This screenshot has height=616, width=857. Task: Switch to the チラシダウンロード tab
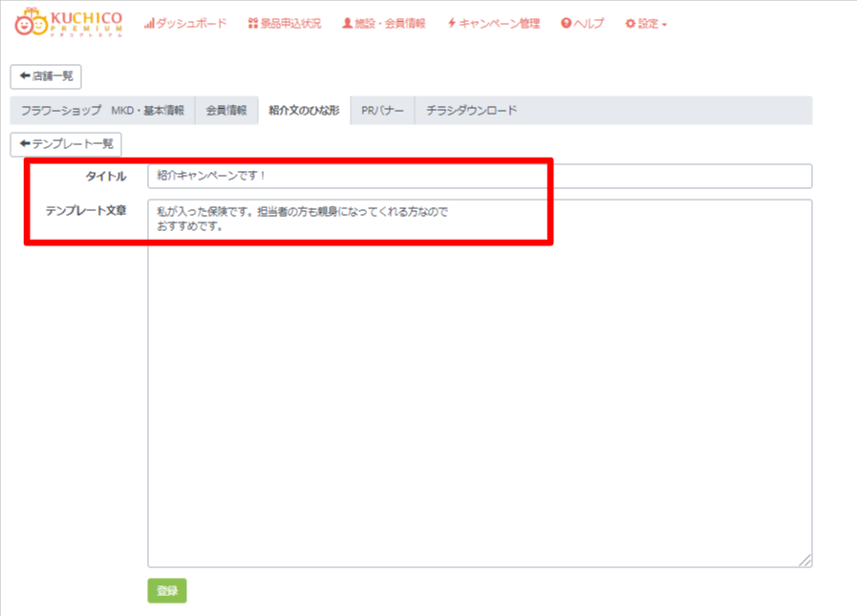pos(471,110)
